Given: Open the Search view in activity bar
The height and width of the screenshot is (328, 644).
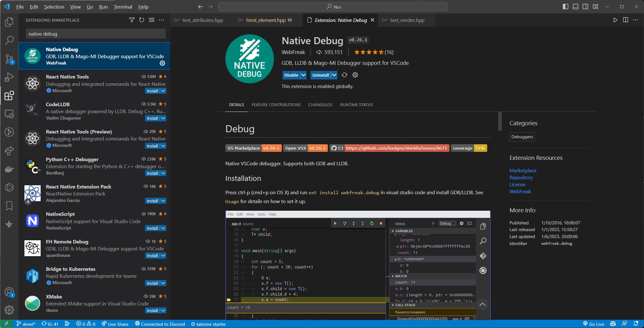Looking at the screenshot, I should pos(9,40).
